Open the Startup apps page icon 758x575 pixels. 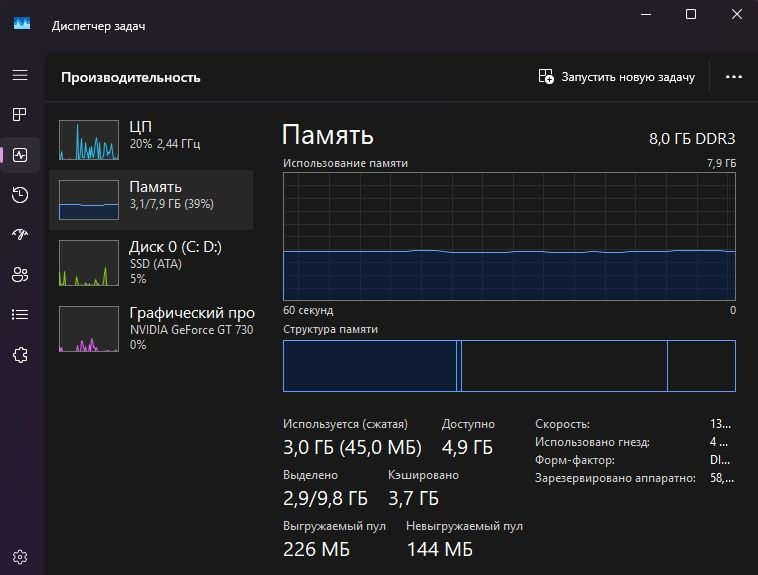pyautogui.click(x=20, y=235)
